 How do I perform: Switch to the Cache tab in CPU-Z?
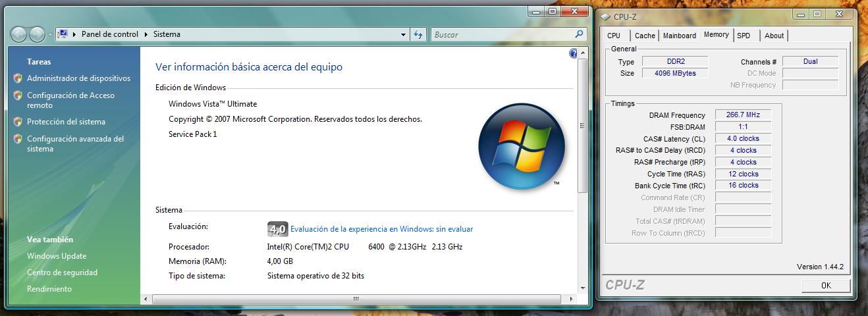pos(645,36)
